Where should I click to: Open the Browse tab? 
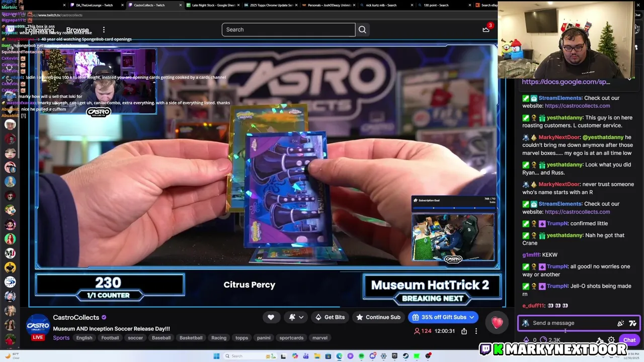coord(77,30)
